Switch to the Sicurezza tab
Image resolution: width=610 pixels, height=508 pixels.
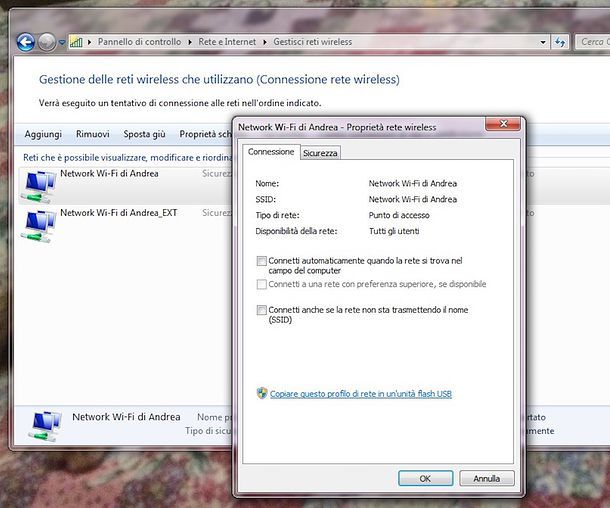click(x=321, y=153)
